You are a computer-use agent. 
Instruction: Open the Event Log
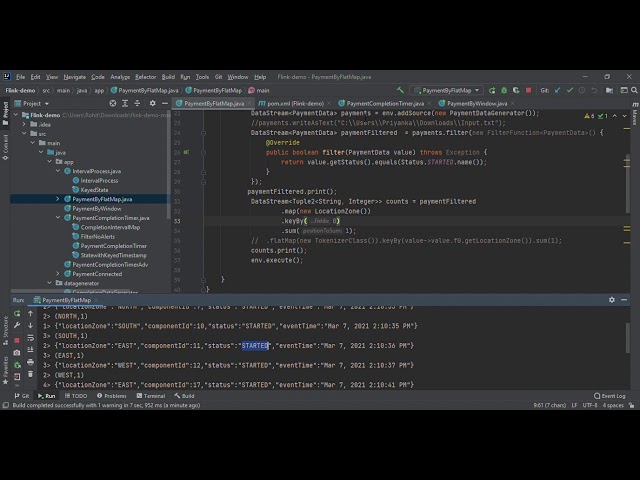[610, 396]
